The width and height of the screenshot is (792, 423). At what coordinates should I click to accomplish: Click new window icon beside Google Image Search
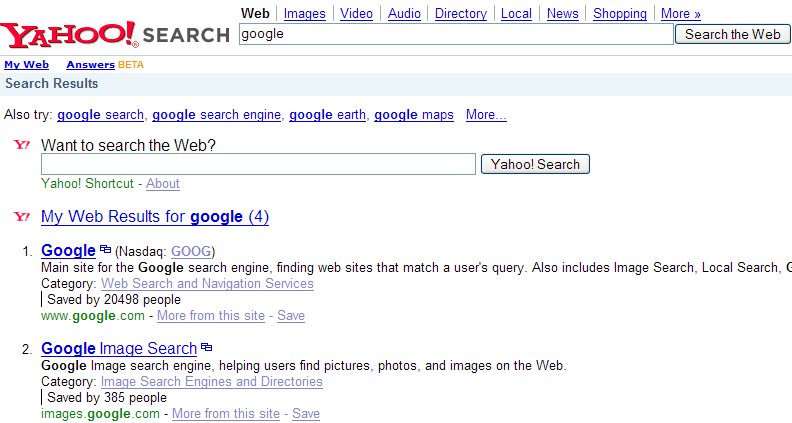(x=207, y=348)
